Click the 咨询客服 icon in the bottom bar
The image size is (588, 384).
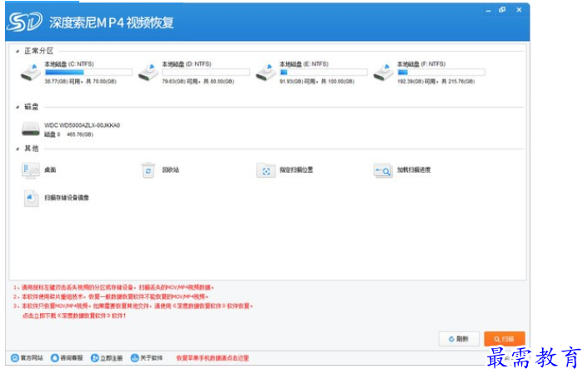(55, 358)
